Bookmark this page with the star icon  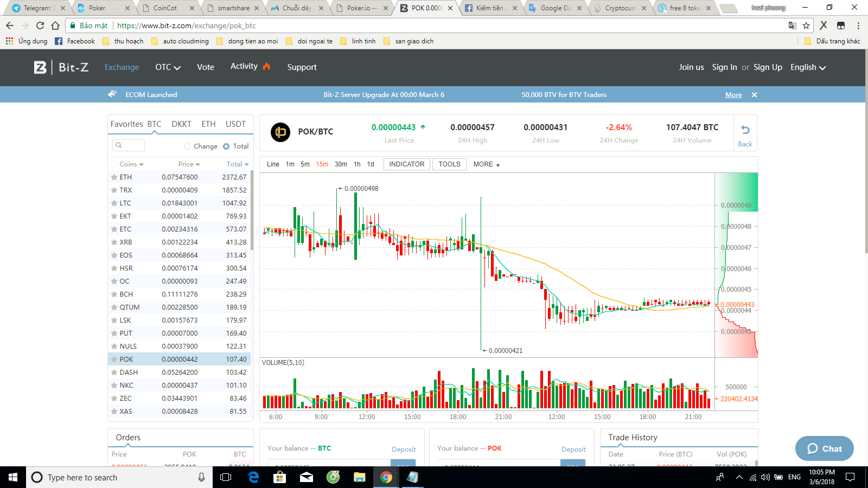point(806,25)
